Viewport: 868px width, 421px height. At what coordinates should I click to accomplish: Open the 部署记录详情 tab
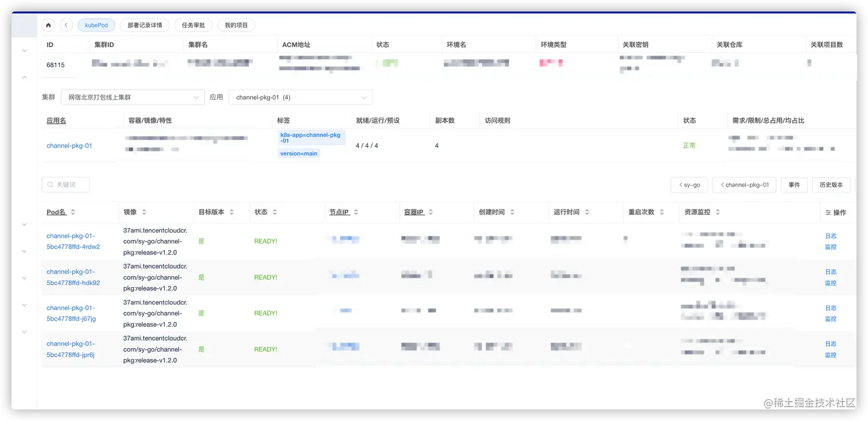pos(145,25)
